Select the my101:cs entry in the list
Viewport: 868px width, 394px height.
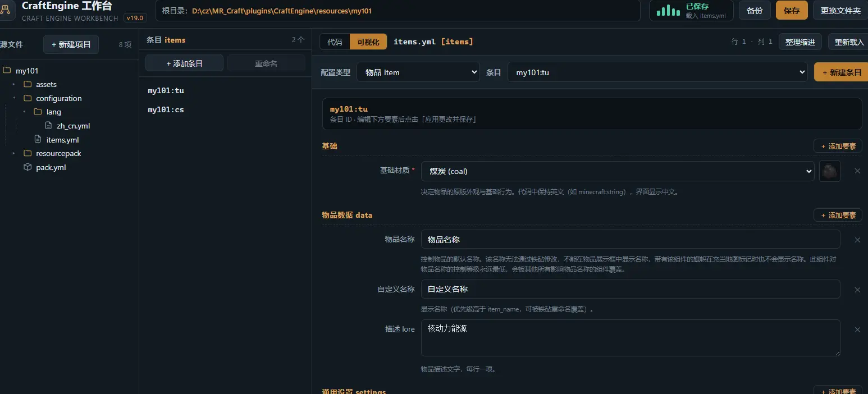click(225, 109)
